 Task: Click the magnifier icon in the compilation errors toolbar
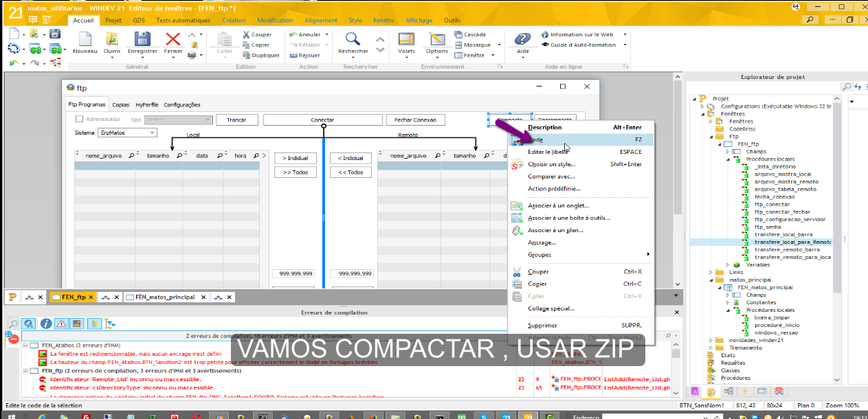tap(13, 323)
